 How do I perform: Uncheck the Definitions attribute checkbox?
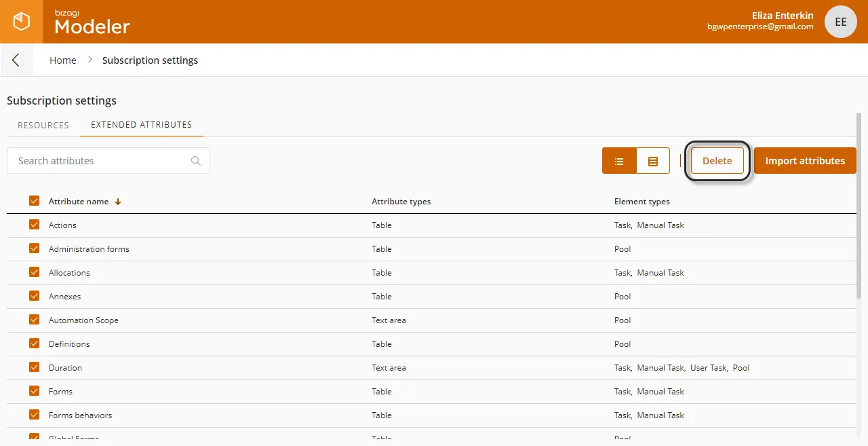(x=35, y=343)
